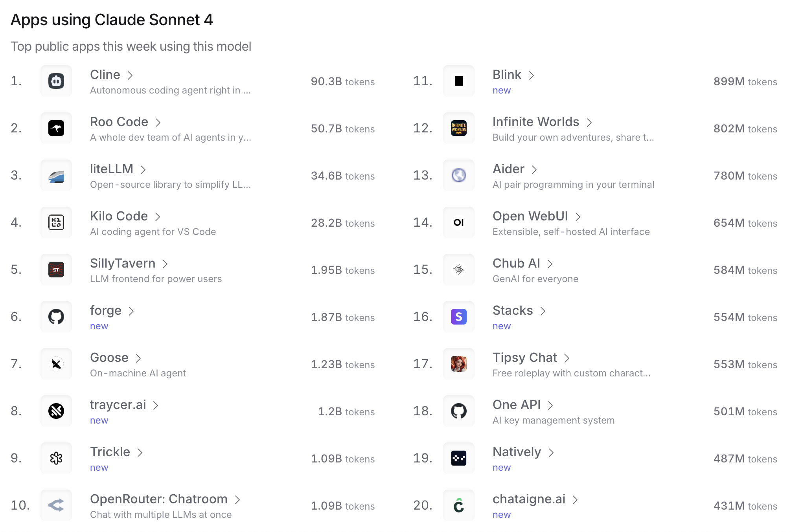
Task: Click the Trickle flower icon
Action: [56, 458]
